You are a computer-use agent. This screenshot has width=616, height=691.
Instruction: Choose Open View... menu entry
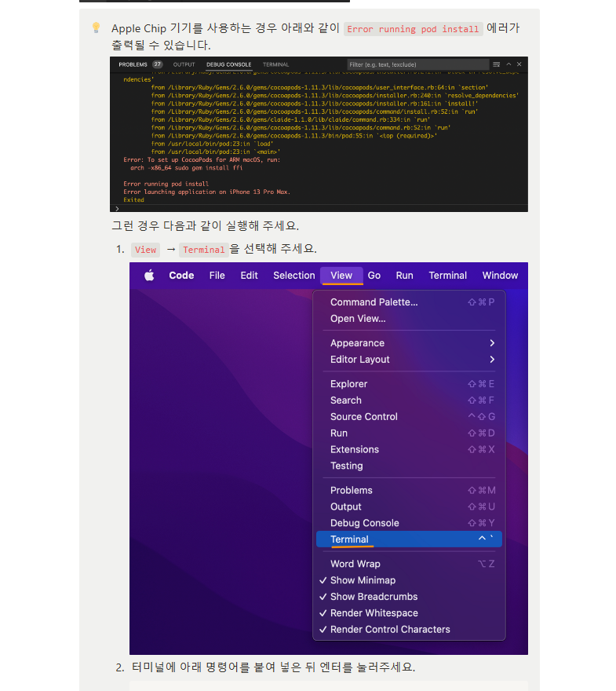409,319
